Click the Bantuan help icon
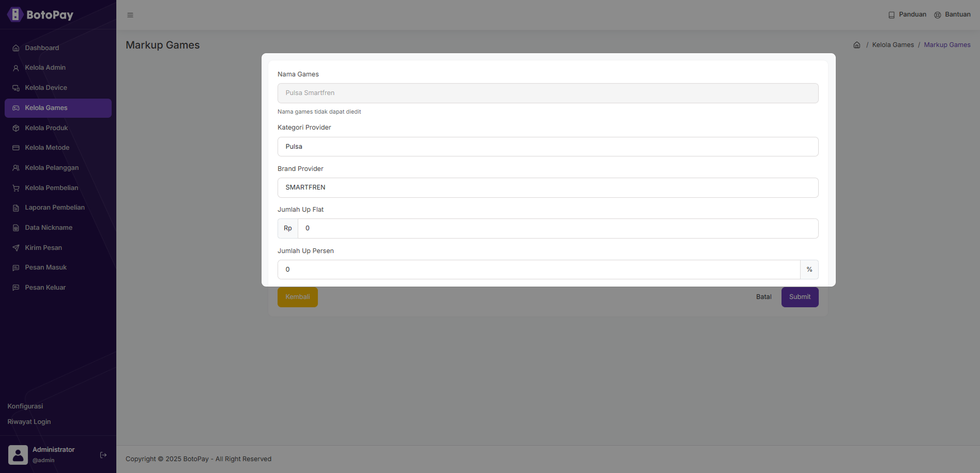 click(938, 15)
